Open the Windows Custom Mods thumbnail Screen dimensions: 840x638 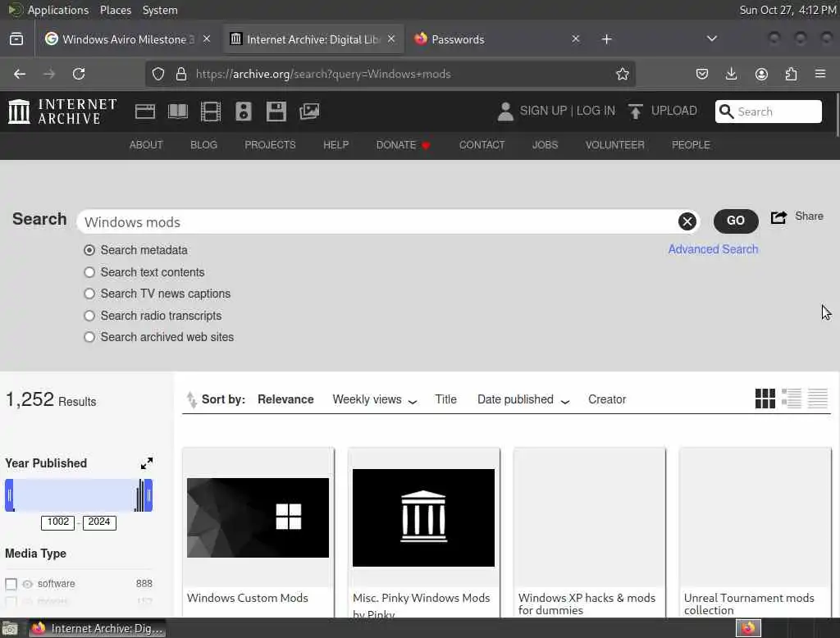coord(258,517)
